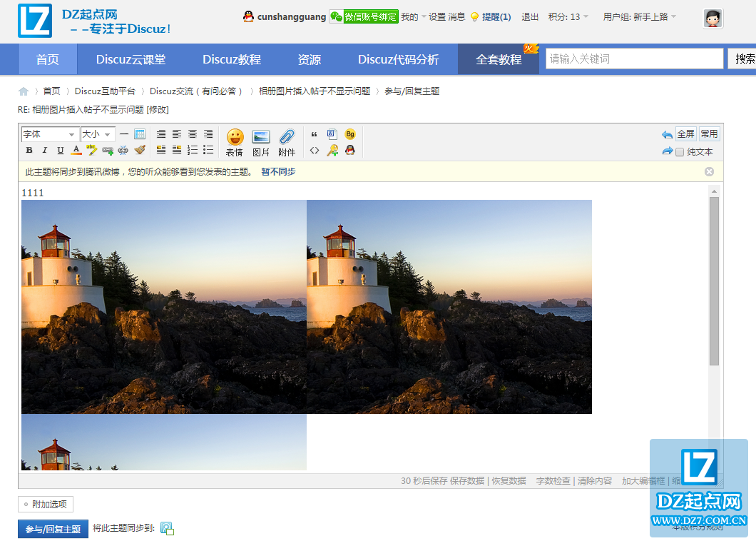Open the 资源 navigation tab

pos(309,59)
